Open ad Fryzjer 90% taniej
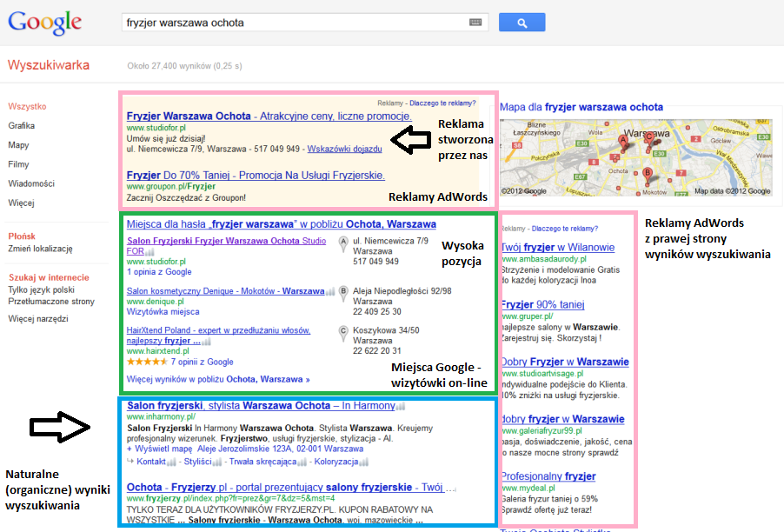784x532 pixels. [543, 304]
